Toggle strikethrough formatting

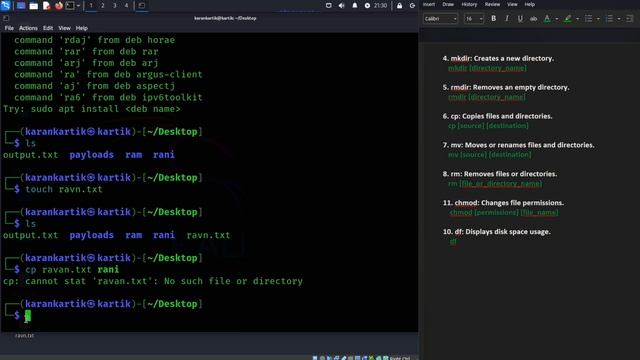[533, 19]
